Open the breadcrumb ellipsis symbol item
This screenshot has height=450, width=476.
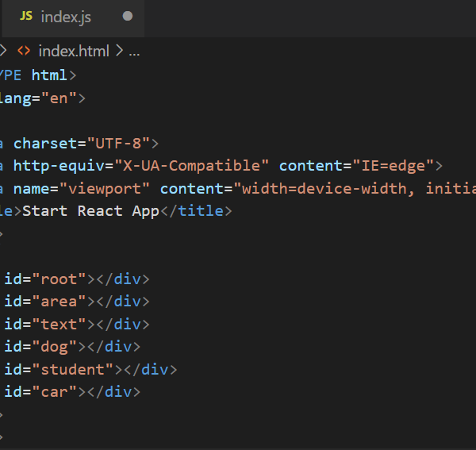134,52
